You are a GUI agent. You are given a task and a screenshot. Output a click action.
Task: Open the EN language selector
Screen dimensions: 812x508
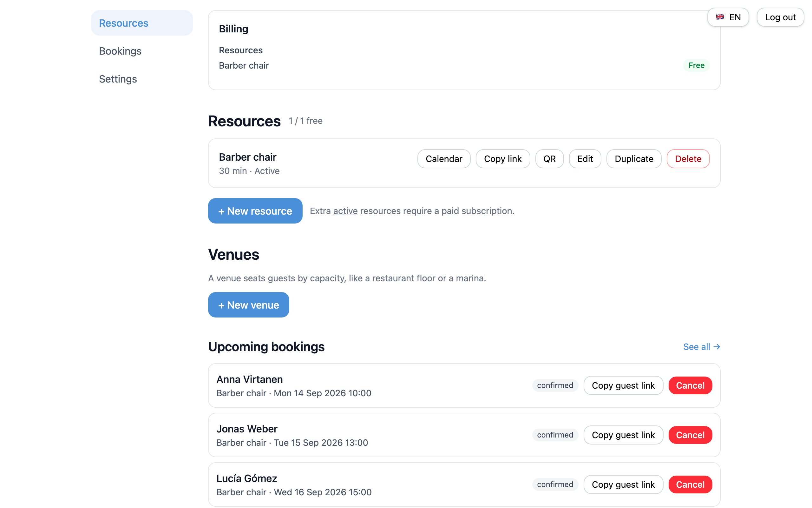728,17
